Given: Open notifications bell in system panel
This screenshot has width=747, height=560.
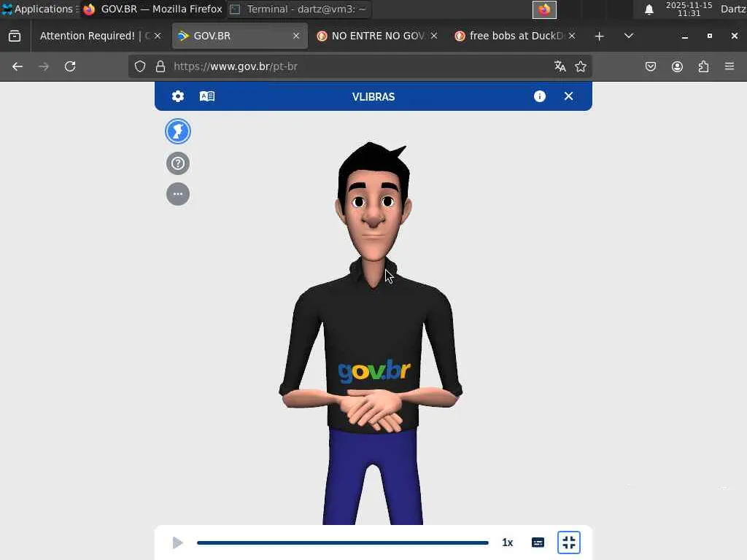Looking at the screenshot, I should 649,9.
